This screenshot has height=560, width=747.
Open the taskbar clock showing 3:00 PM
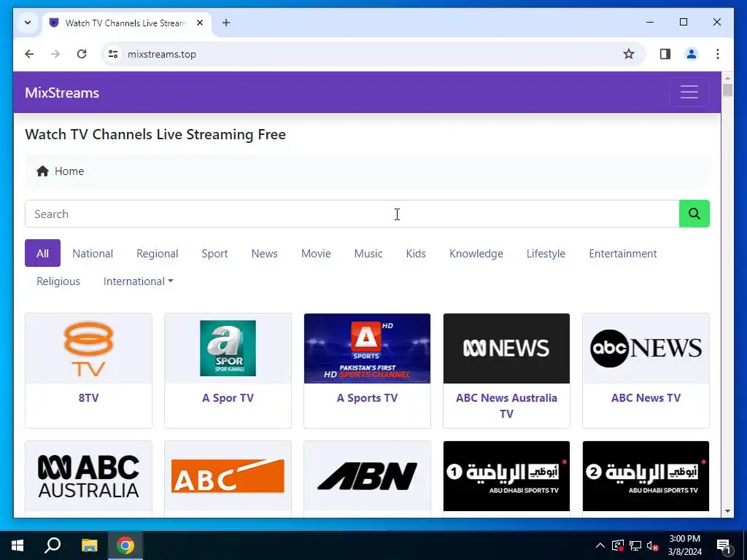(684, 545)
